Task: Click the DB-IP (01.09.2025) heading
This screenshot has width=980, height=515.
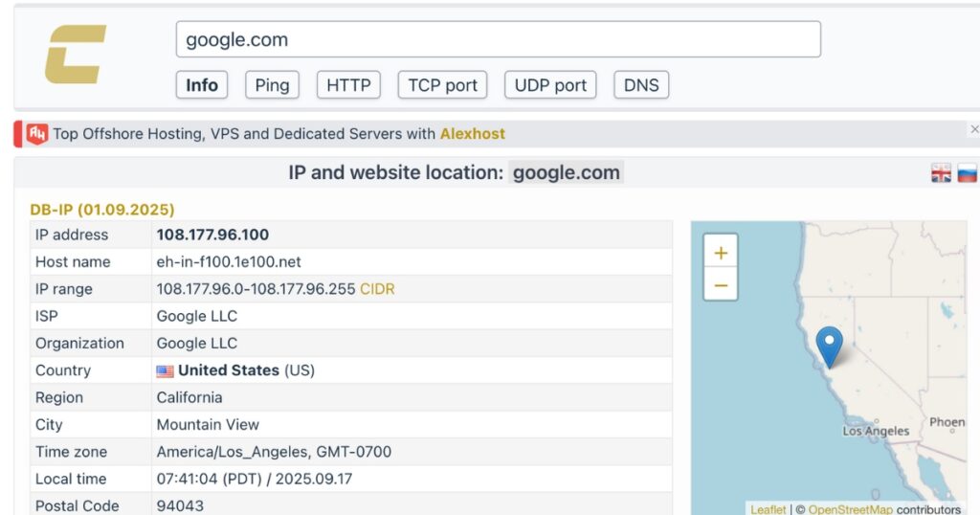Action: coord(102,210)
